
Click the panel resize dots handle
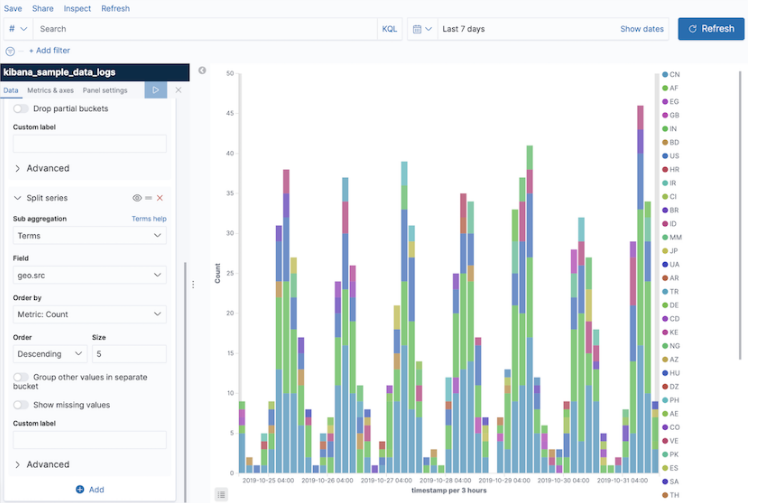193,284
